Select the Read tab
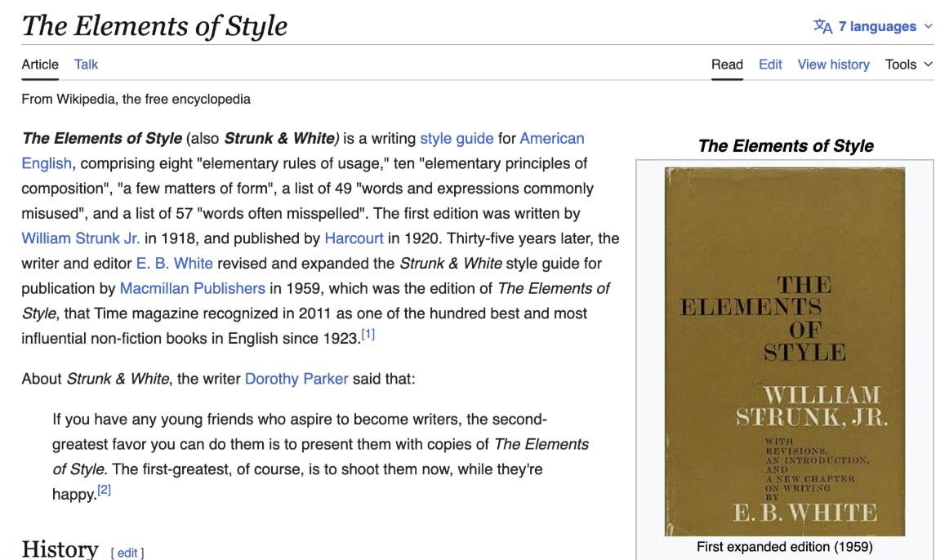 coord(727,64)
